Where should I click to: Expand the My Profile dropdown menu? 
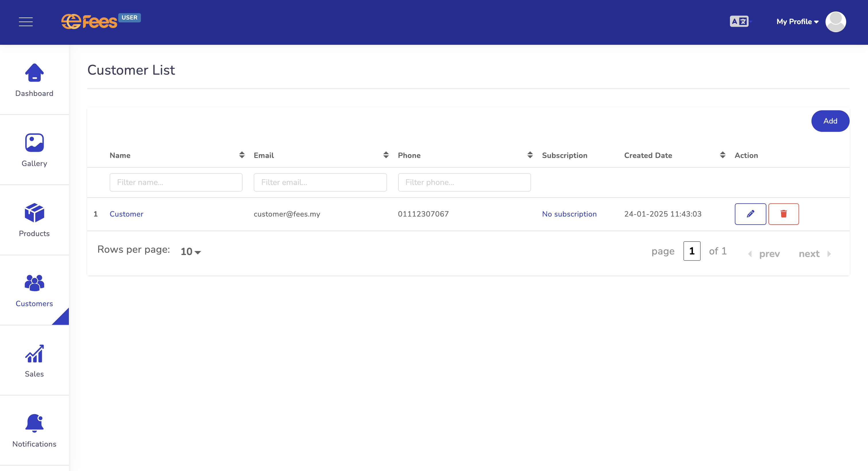797,22
